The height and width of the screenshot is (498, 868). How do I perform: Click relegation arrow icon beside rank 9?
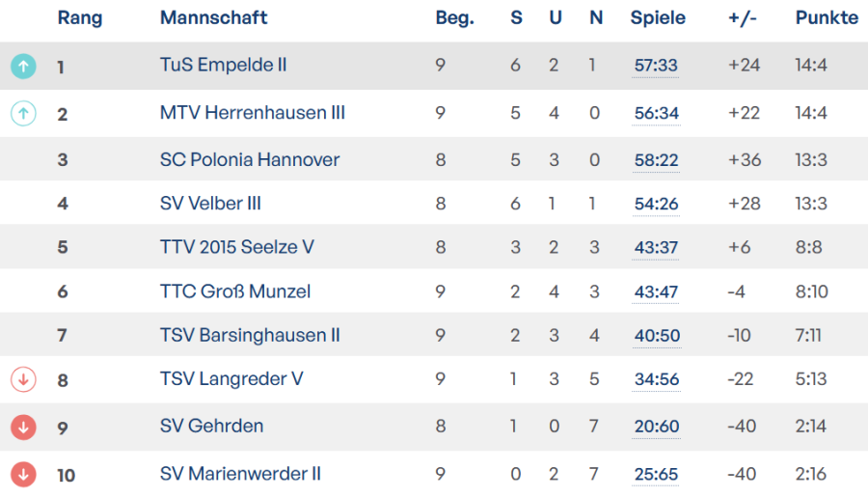[23, 427]
